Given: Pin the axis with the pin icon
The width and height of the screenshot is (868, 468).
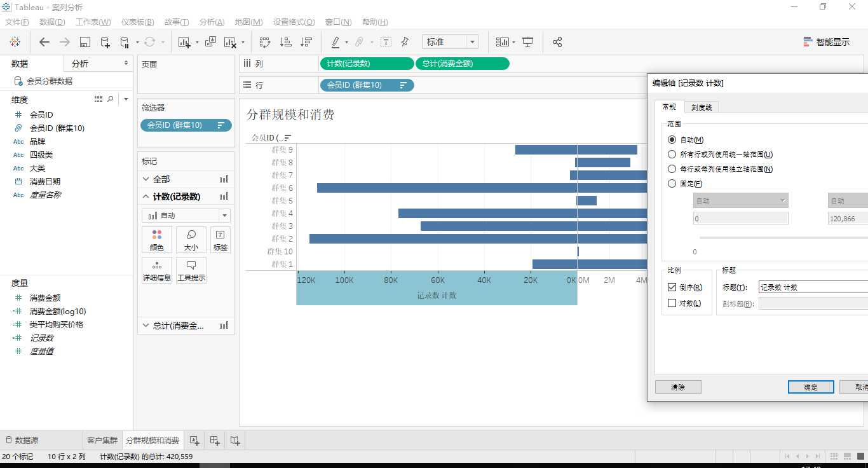Looking at the screenshot, I should coord(405,42).
